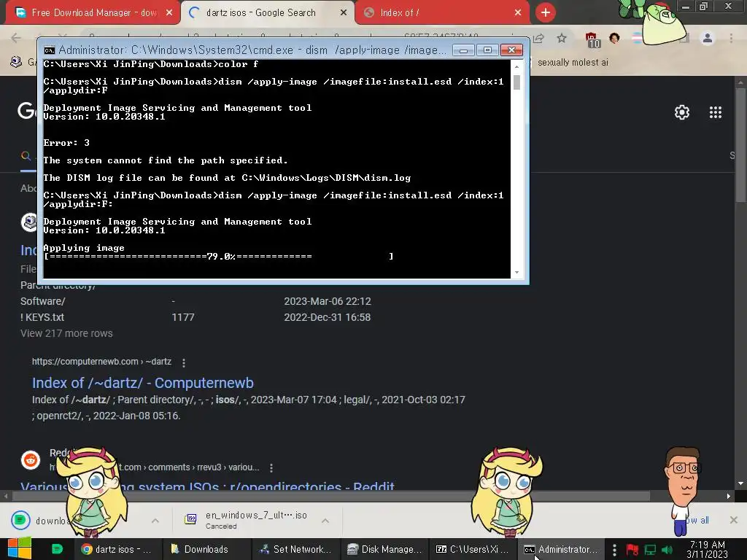Open Google settings gear
This screenshot has height=560, width=747.
tap(682, 112)
